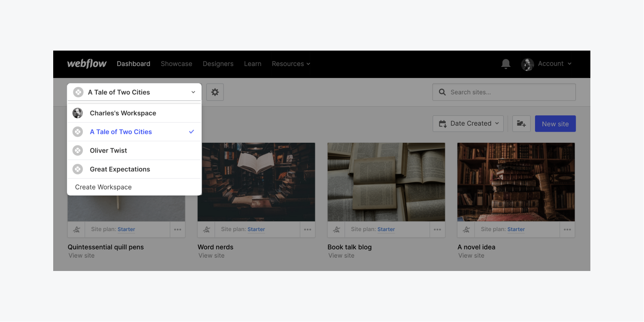View site for Book talk blog
This screenshot has width=644, height=322.
pyautogui.click(x=342, y=256)
